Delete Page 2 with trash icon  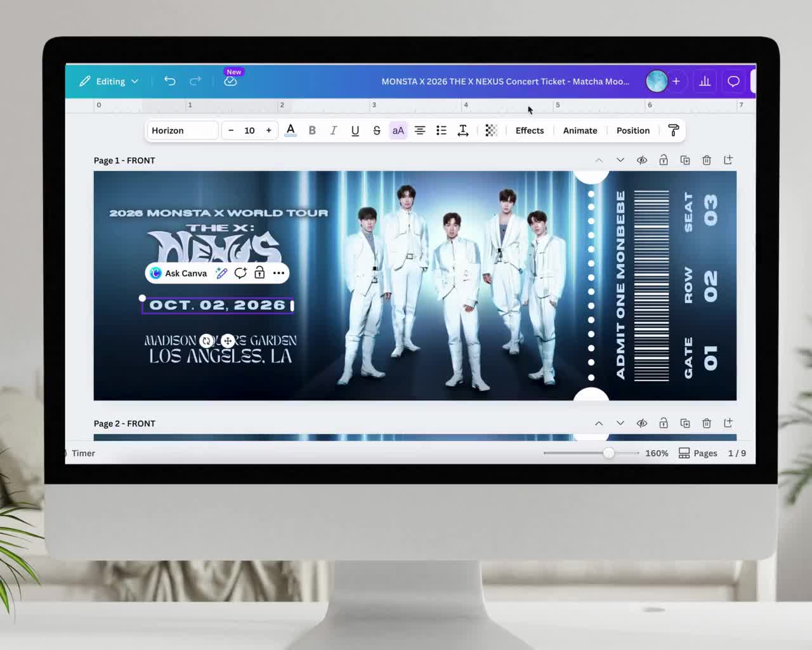(x=707, y=423)
